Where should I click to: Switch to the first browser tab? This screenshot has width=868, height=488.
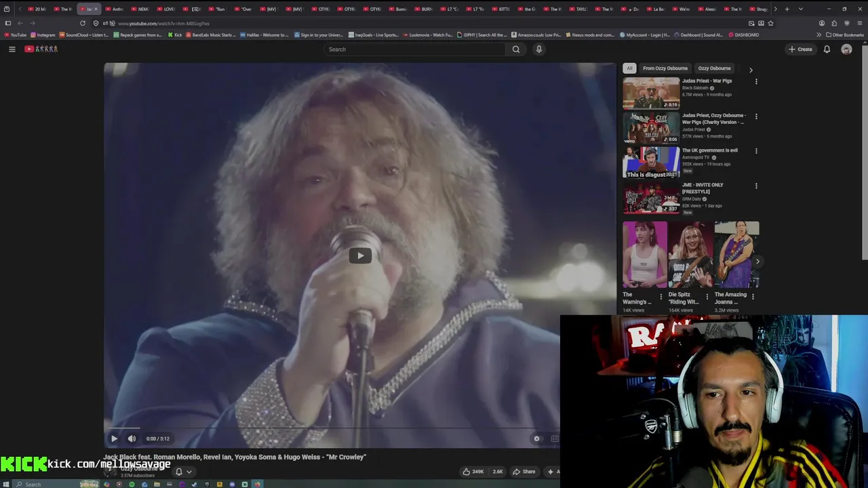coord(38,9)
